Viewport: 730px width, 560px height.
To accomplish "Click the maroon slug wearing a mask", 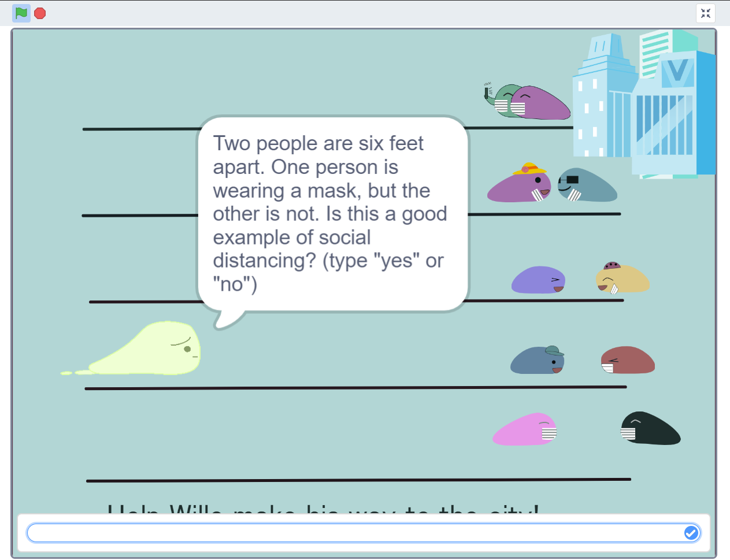I will click(x=628, y=360).
